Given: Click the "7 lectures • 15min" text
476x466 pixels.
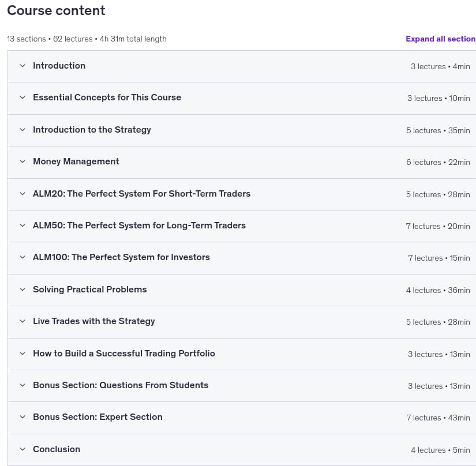Looking at the screenshot, I should click(x=439, y=258).
